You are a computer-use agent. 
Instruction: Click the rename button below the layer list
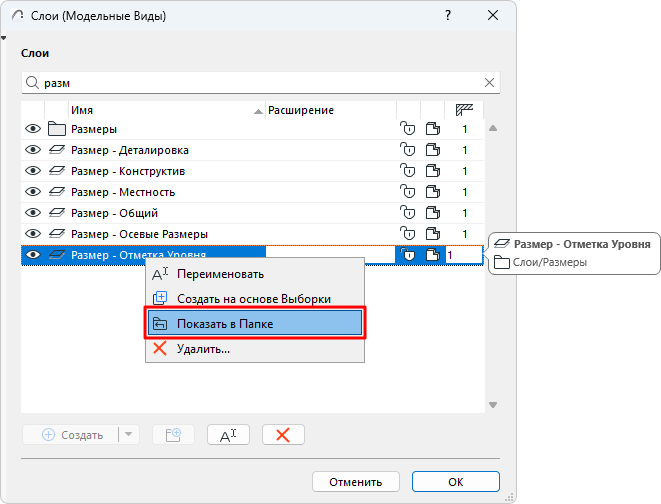click(227, 435)
